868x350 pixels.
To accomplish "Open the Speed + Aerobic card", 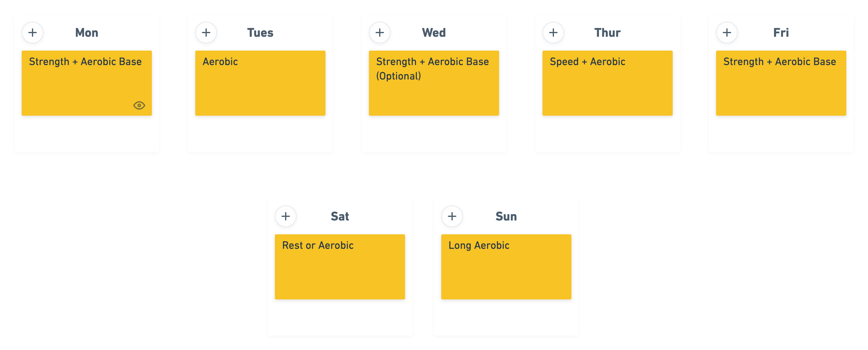I will 607,83.
